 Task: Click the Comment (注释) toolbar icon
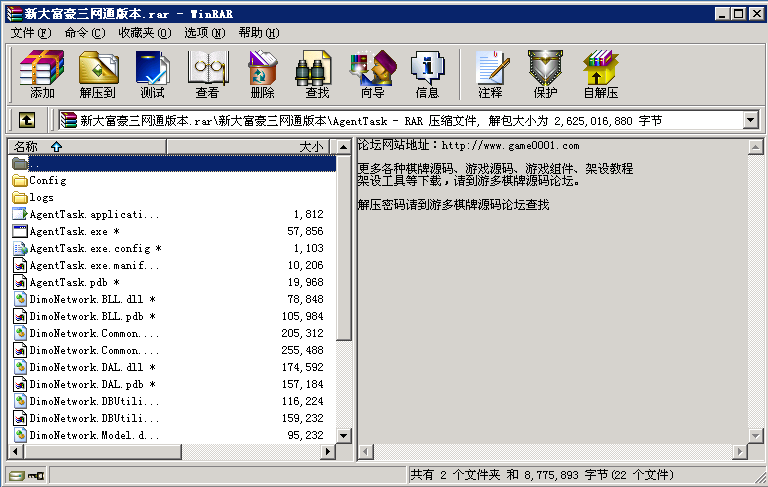[490, 74]
